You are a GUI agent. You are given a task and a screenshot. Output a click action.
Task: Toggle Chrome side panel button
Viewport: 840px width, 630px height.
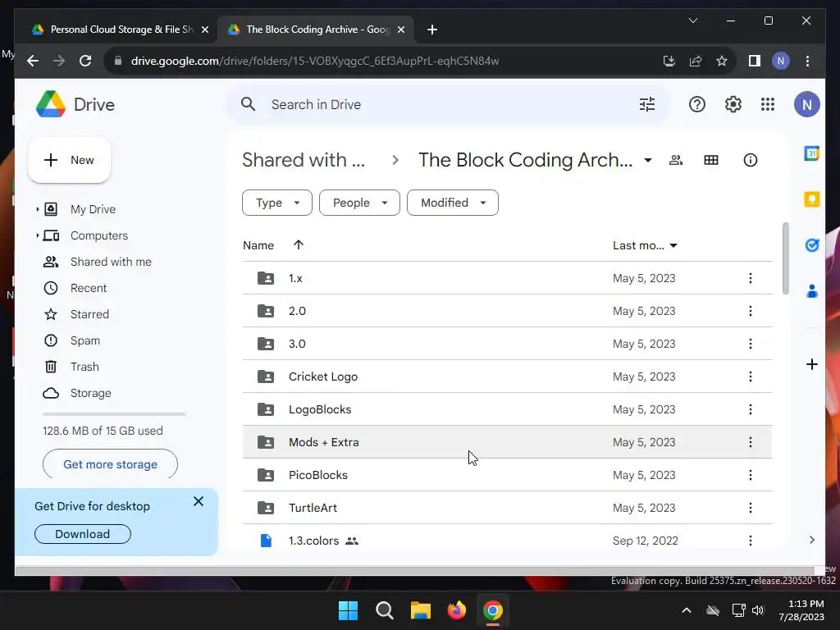[x=755, y=61]
